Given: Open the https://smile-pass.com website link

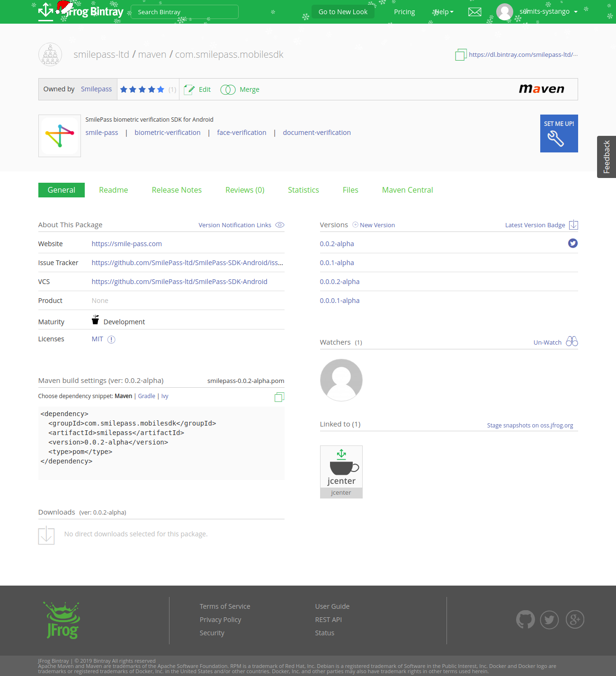Looking at the screenshot, I should tap(127, 244).
